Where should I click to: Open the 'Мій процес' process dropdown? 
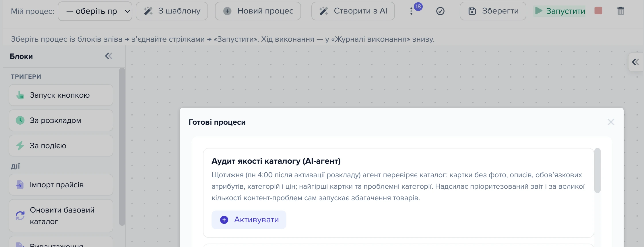point(95,11)
